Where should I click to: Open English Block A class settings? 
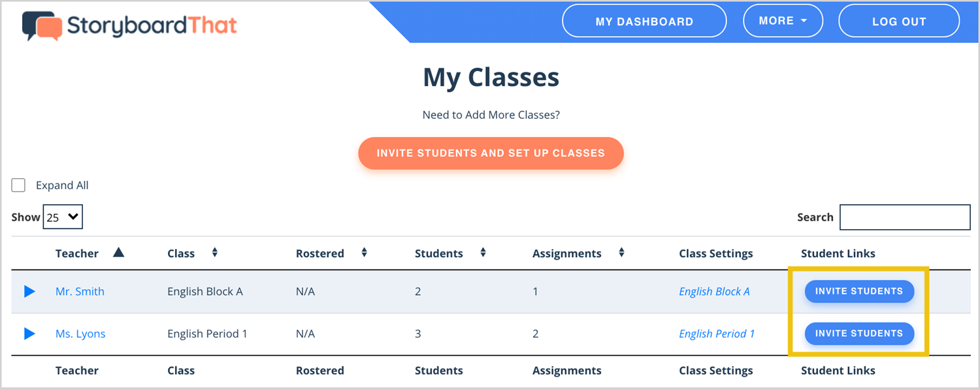click(714, 291)
